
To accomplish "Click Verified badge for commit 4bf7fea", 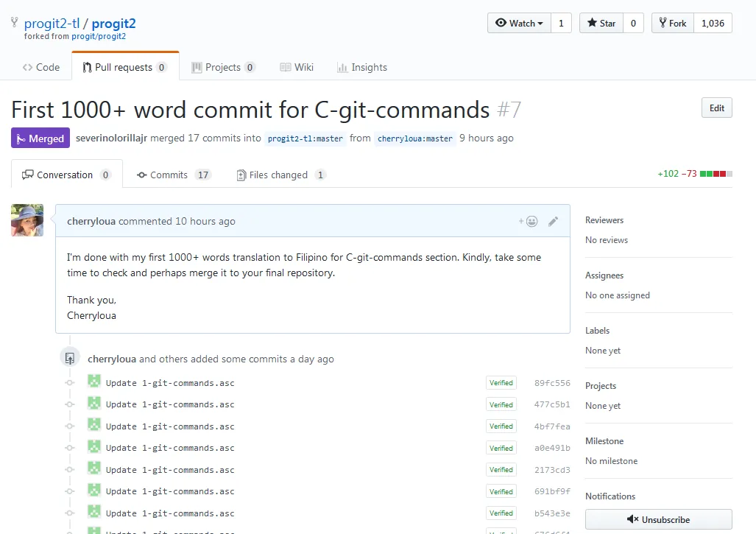I will [x=501, y=426].
